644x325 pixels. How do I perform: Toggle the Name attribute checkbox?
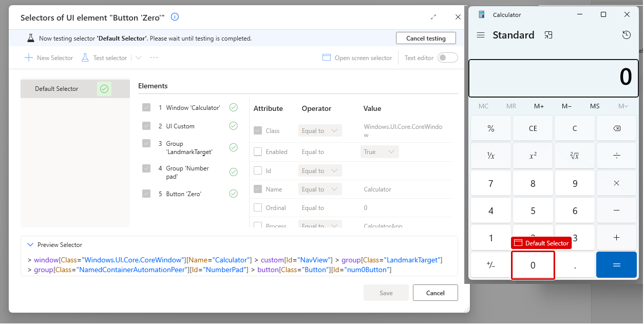[x=258, y=189]
